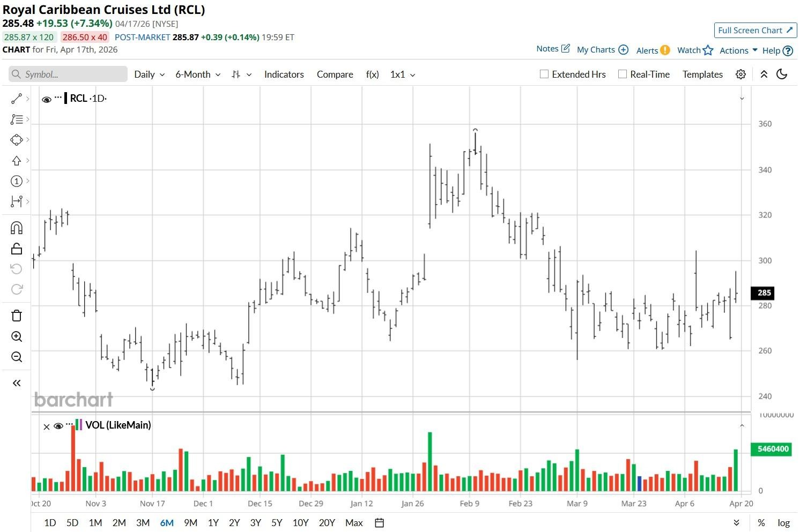Choose the shapes drawing tool
Viewport: 800px width, 532px height.
click(x=17, y=140)
